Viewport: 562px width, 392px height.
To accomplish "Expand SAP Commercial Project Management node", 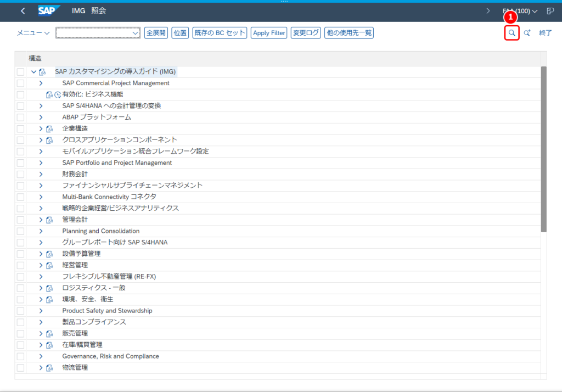I will 41,83.
